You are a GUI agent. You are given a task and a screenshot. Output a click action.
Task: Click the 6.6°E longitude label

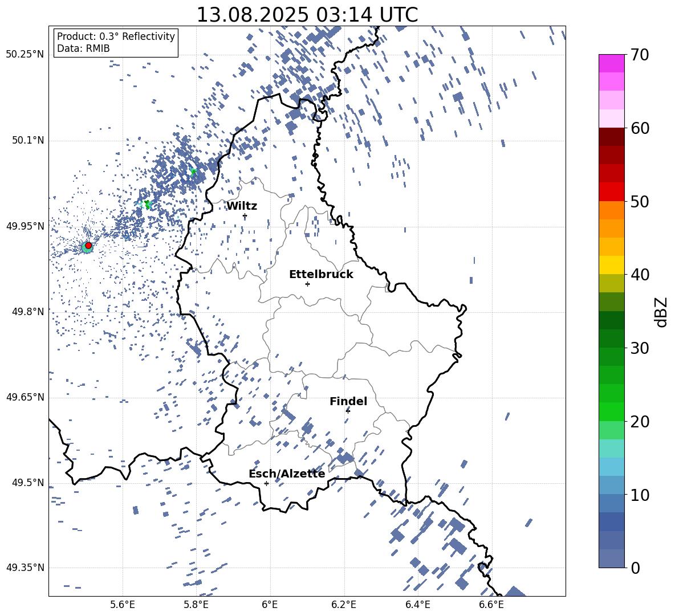tap(491, 605)
